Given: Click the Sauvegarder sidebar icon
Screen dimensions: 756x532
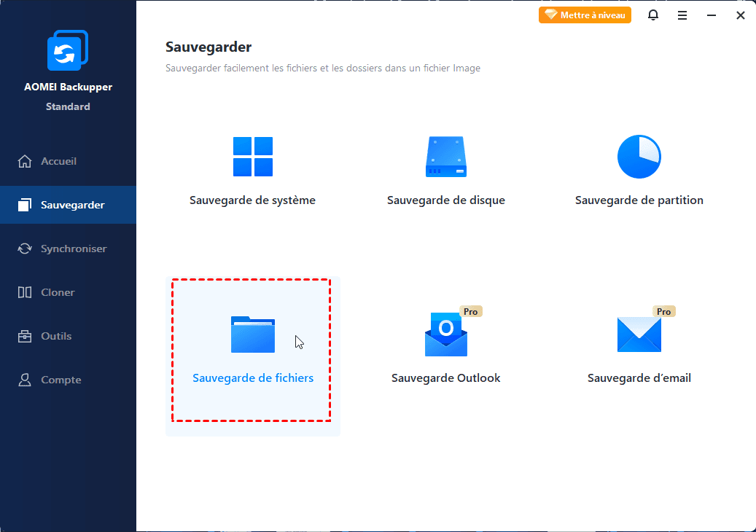Looking at the screenshot, I should pos(25,205).
